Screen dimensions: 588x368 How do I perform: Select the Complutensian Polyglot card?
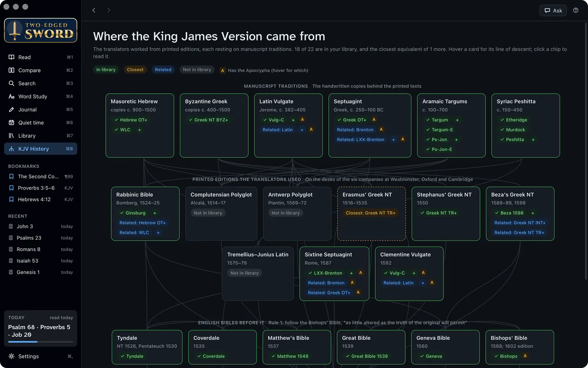pos(221,214)
